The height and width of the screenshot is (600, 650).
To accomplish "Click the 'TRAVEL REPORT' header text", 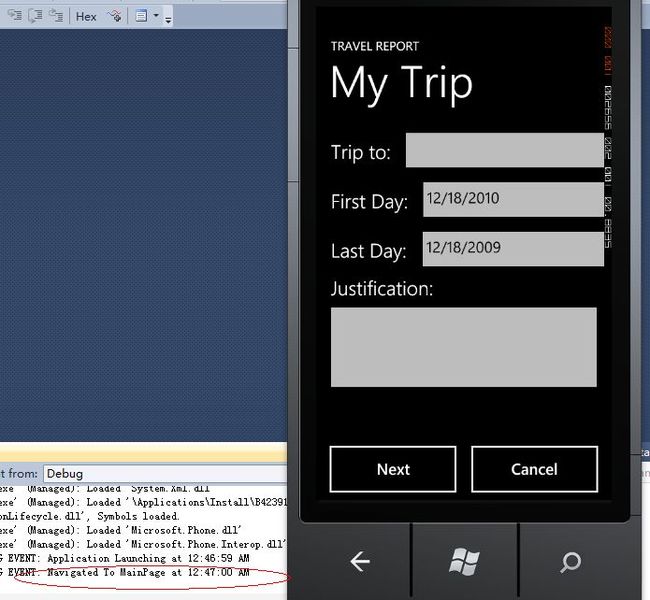I will click(375, 46).
